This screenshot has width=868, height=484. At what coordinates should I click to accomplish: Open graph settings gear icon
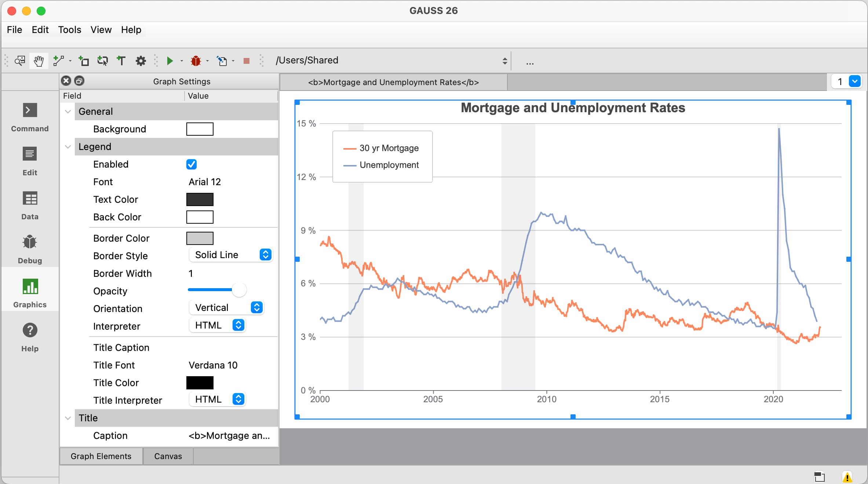coord(141,61)
